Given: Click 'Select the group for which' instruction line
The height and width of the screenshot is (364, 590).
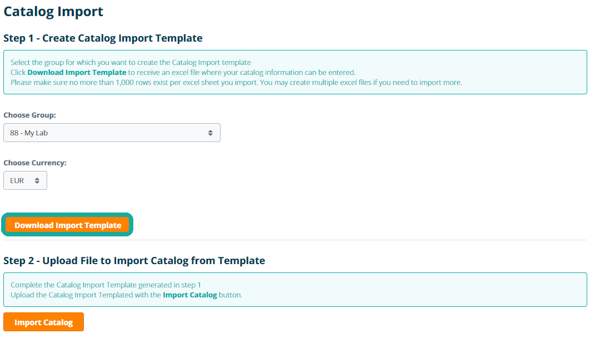Looking at the screenshot, I should 131,63.
